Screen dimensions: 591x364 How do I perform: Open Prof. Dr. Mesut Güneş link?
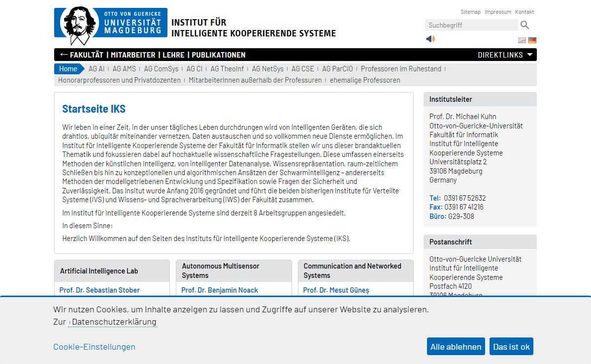pyautogui.click(x=336, y=290)
